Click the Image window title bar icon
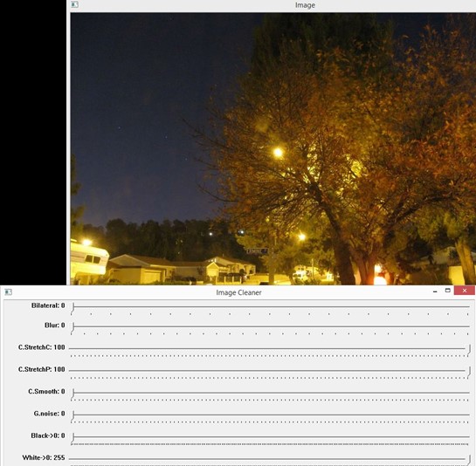Viewport: 476px width, 466px height. [x=74, y=4]
